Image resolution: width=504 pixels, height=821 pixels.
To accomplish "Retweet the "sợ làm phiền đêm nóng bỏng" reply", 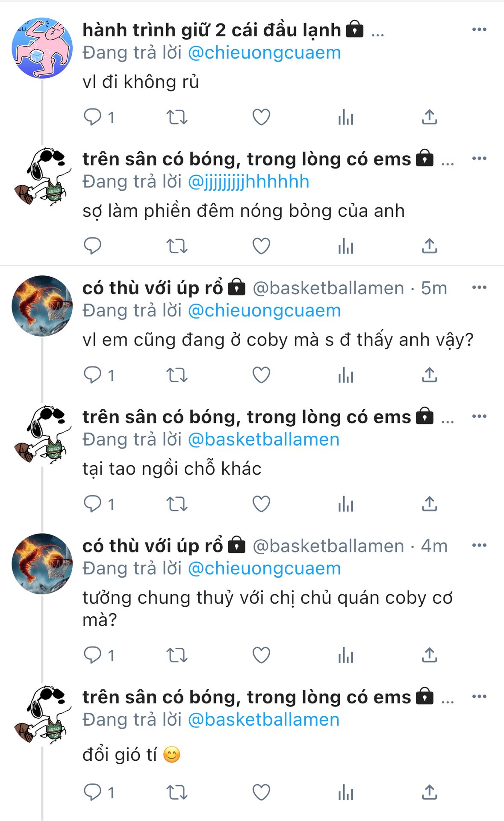I will point(177,246).
